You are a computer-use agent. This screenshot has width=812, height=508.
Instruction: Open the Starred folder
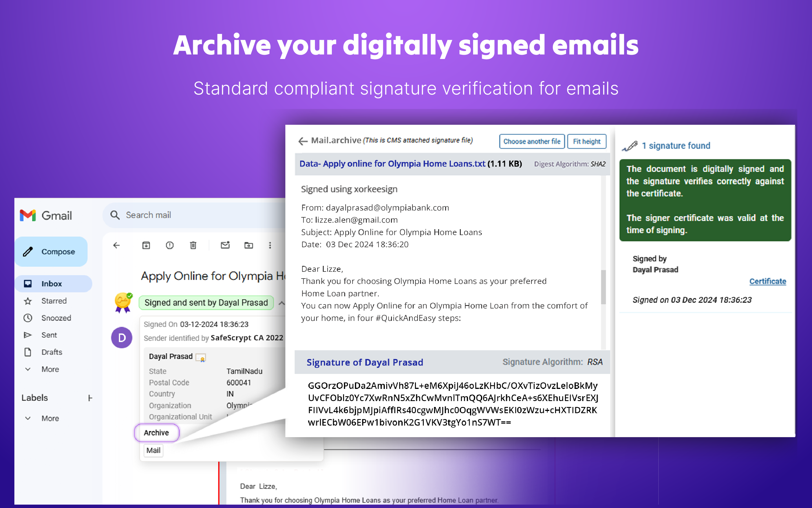pyautogui.click(x=53, y=301)
